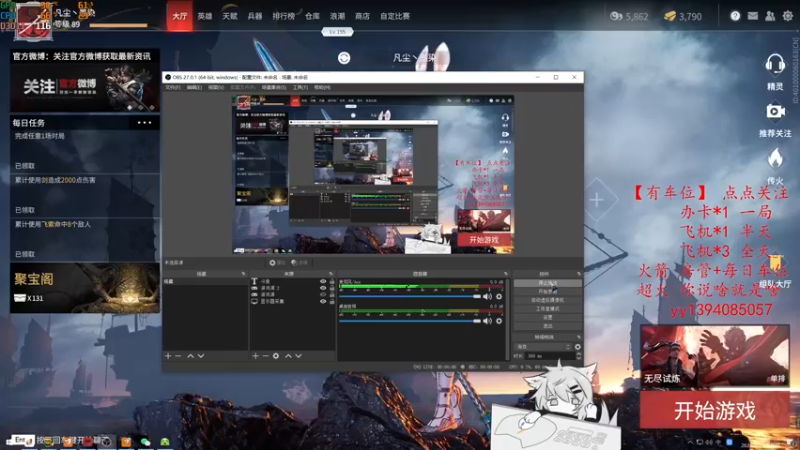Undock the 来源 panel via header icon
The image size is (800, 450).
[x=331, y=274]
